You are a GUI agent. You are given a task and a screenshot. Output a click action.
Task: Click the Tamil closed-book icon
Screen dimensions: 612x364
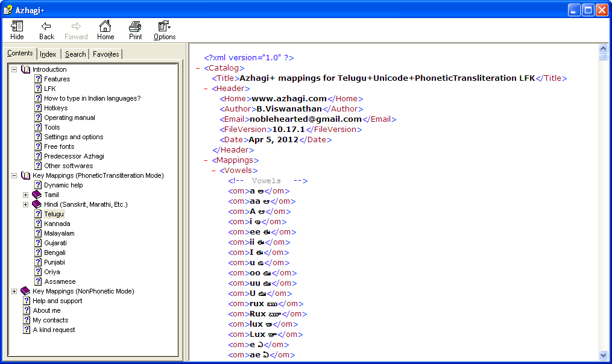37,195
